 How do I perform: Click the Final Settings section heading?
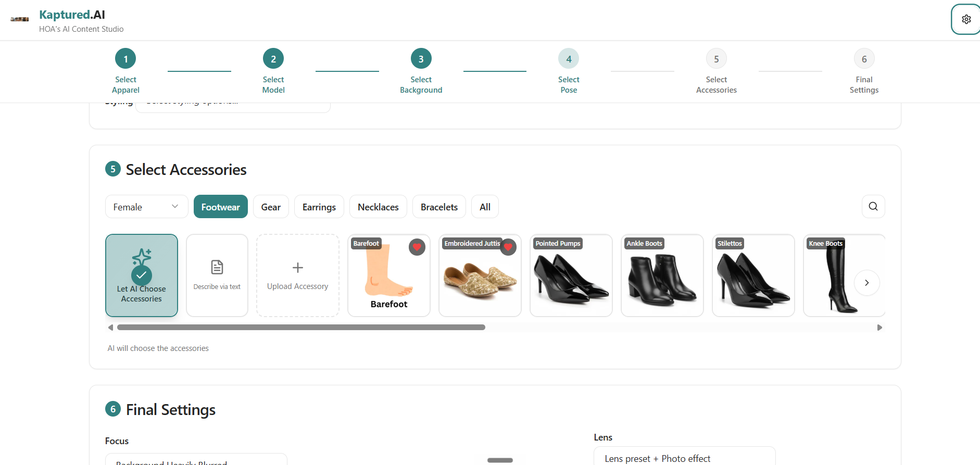pyautogui.click(x=171, y=410)
